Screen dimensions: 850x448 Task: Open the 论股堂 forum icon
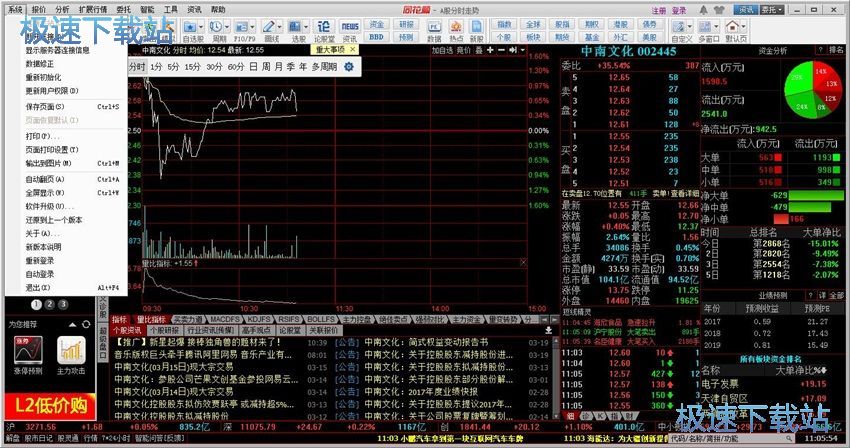click(x=324, y=26)
